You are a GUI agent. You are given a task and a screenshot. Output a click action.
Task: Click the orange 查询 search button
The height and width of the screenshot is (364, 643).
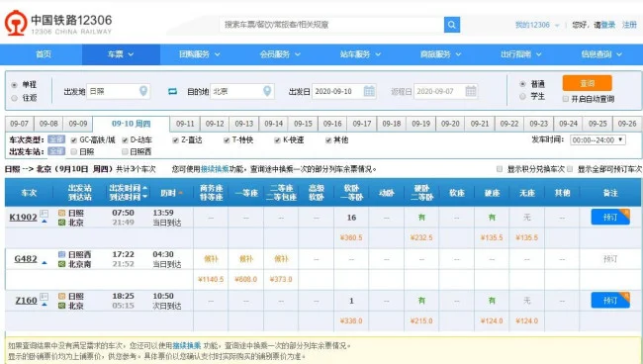(588, 83)
